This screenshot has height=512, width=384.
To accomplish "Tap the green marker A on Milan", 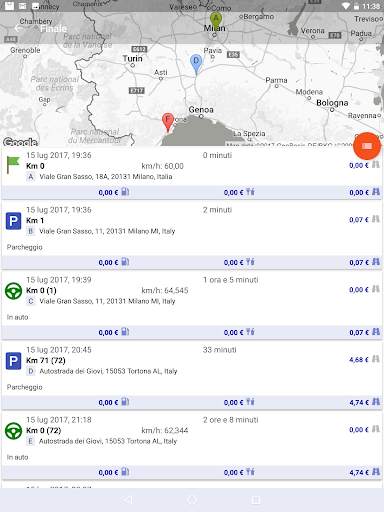I will coord(216,21).
